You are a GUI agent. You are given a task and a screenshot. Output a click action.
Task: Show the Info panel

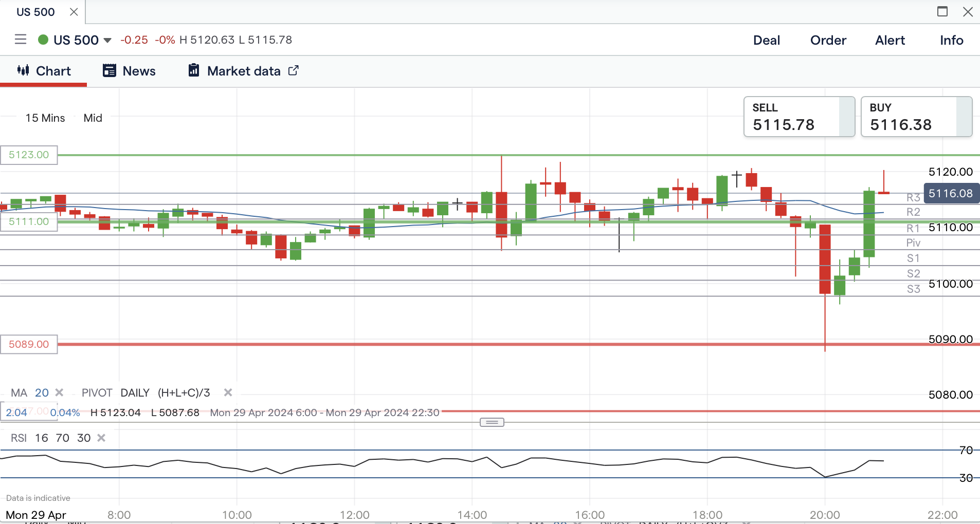[951, 40]
